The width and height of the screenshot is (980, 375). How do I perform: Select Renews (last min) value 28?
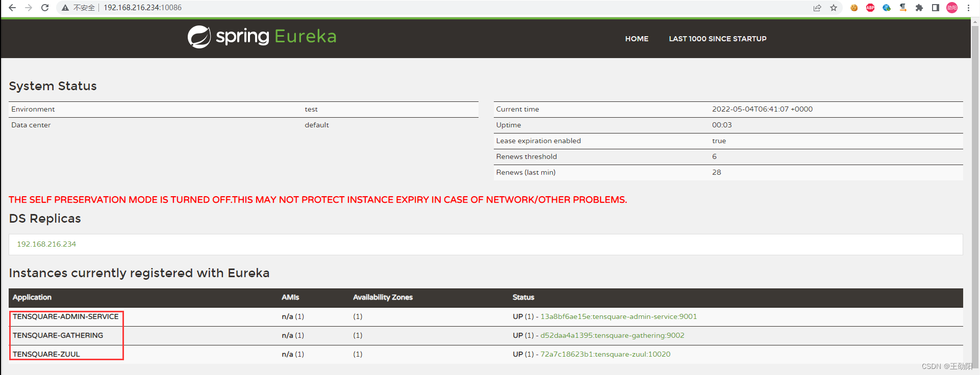[x=716, y=172]
